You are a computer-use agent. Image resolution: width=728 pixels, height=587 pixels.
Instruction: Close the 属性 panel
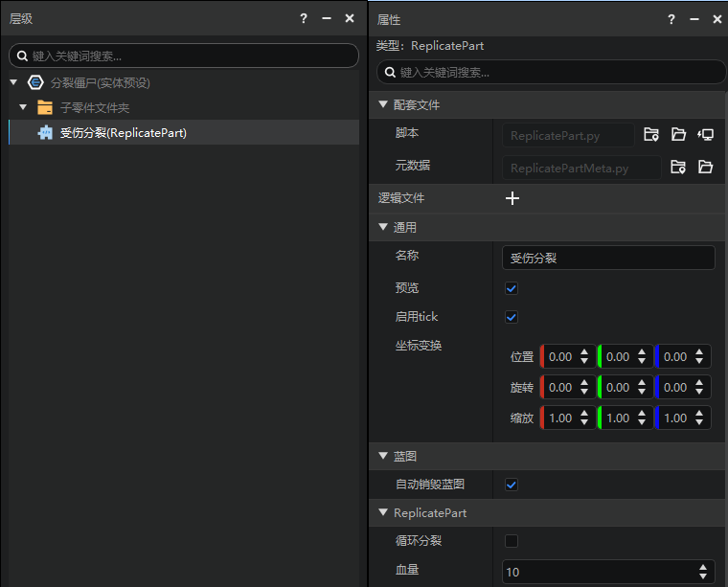point(717,19)
